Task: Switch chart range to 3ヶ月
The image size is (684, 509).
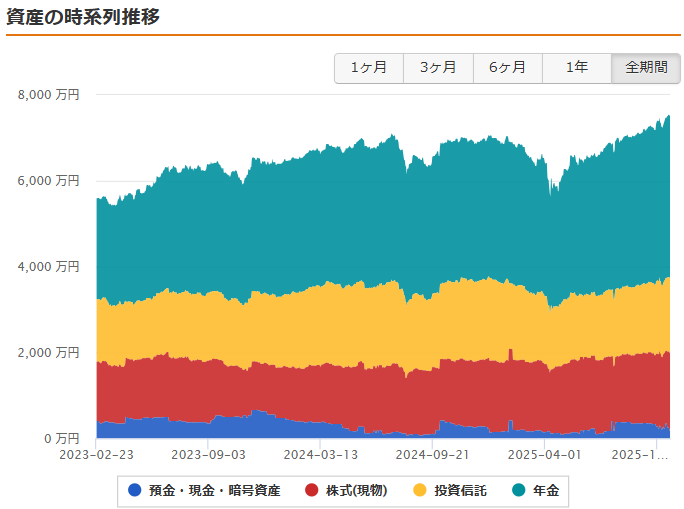Action: tap(438, 68)
